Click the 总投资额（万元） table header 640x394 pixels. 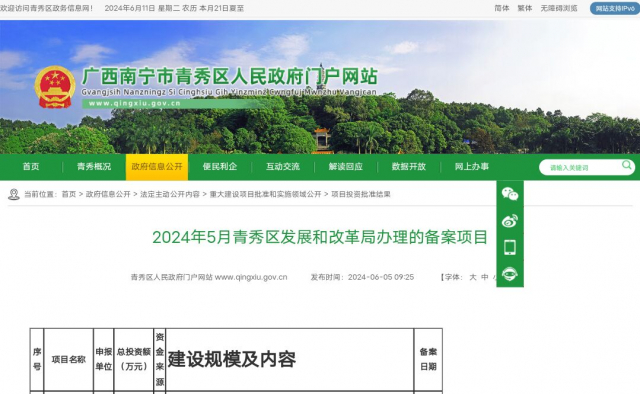pos(134,359)
